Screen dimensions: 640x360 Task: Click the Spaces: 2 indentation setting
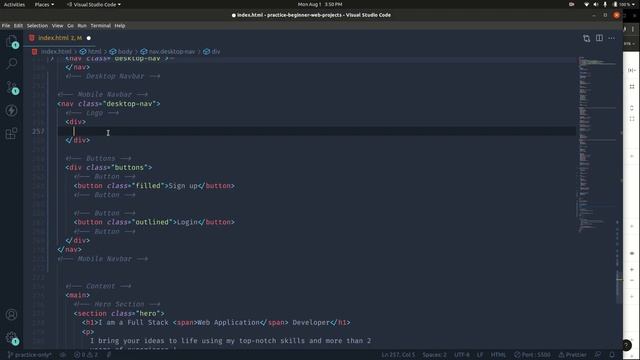pyautogui.click(x=434, y=355)
